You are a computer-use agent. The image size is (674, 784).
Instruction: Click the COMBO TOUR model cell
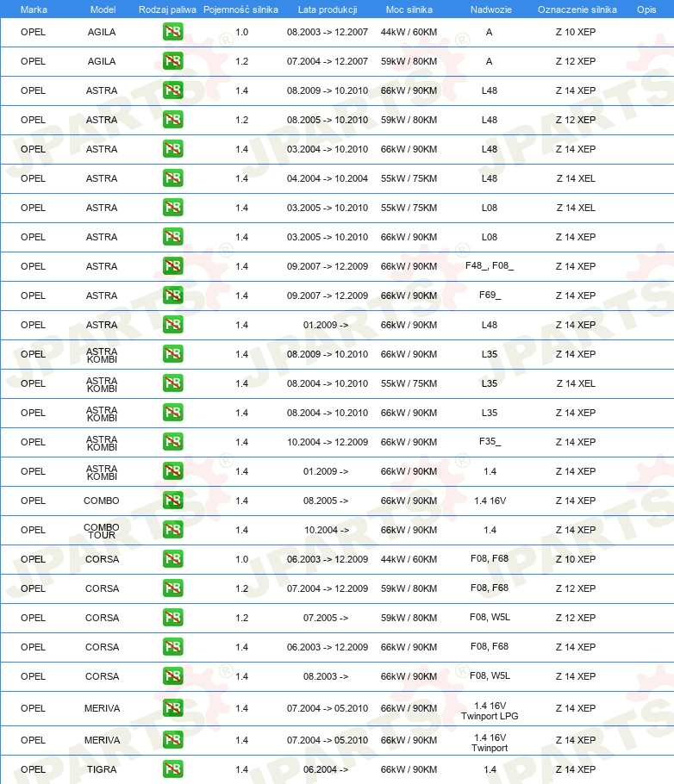(102, 531)
